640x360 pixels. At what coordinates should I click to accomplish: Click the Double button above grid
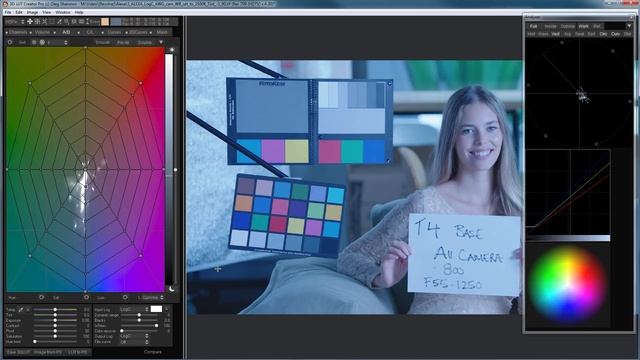pyautogui.click(x=144, y=42)
